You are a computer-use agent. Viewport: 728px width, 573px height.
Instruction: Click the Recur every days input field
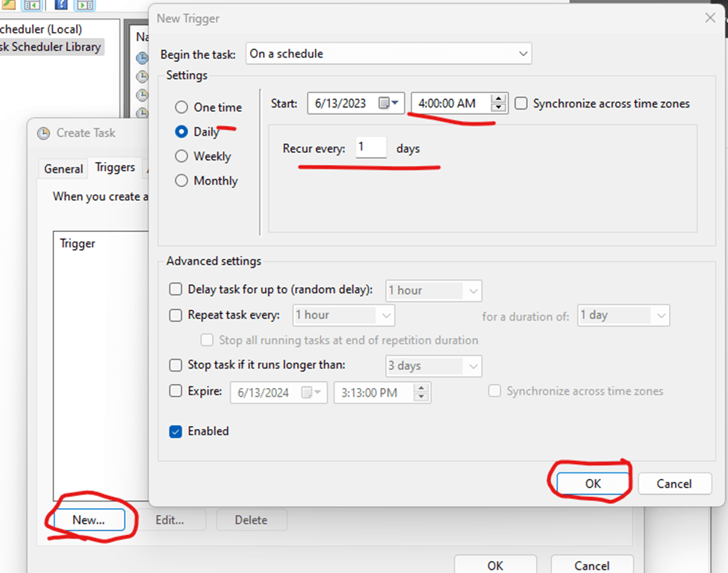coord(370,148)
